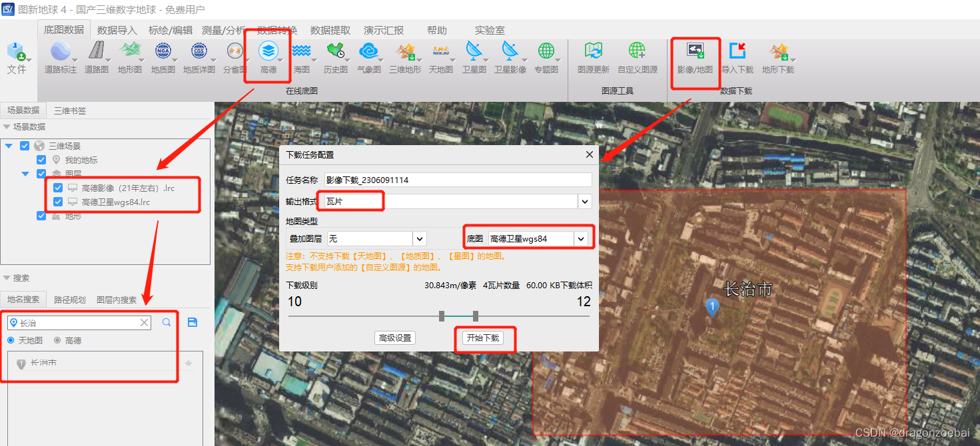Click the 长治 place search field
Viewport: 980px width, 446px height.
[79, 323]
